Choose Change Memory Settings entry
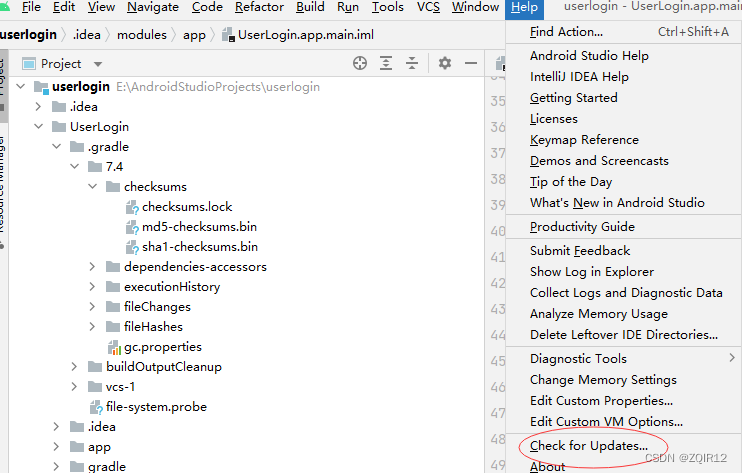Viewport: 742px width, 473px height. click(x=624, y=380)
